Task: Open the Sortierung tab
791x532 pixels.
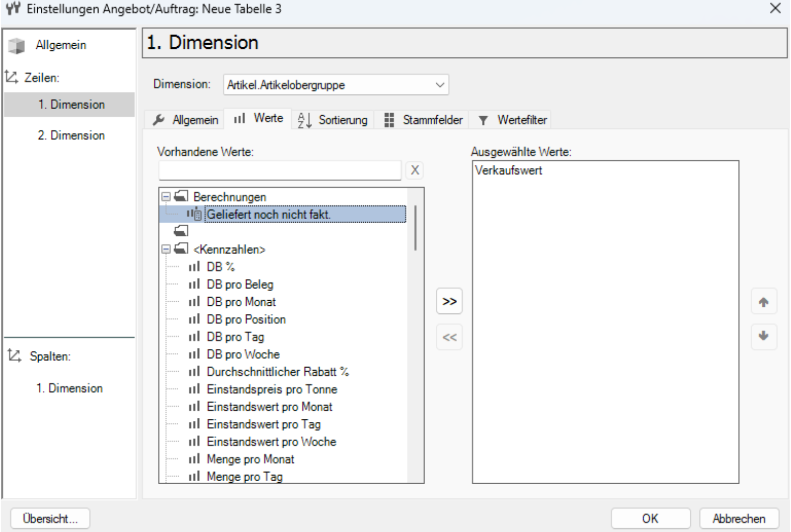Action: point(333,120)
